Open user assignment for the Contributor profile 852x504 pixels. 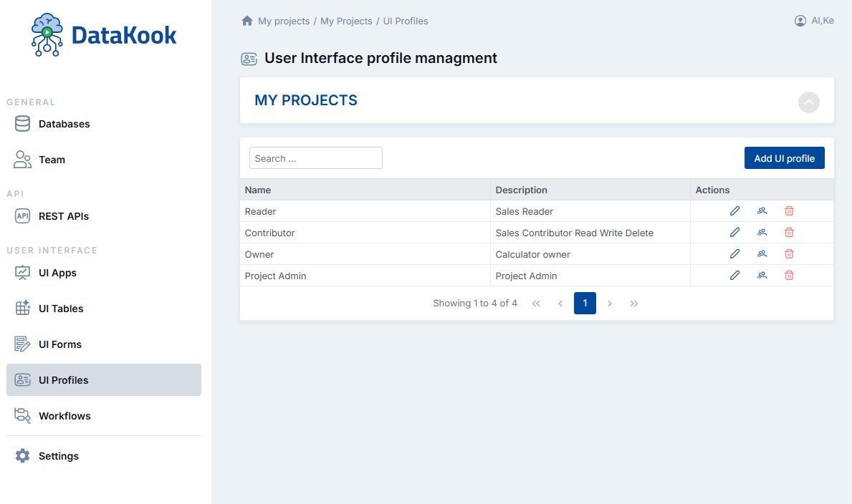[x=762, y=232]
